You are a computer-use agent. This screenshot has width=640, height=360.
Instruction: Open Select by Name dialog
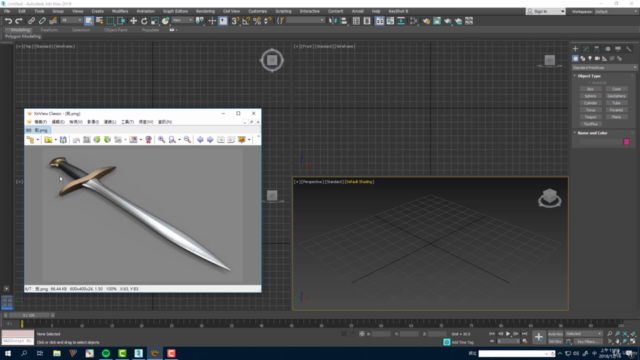(99, 21)
